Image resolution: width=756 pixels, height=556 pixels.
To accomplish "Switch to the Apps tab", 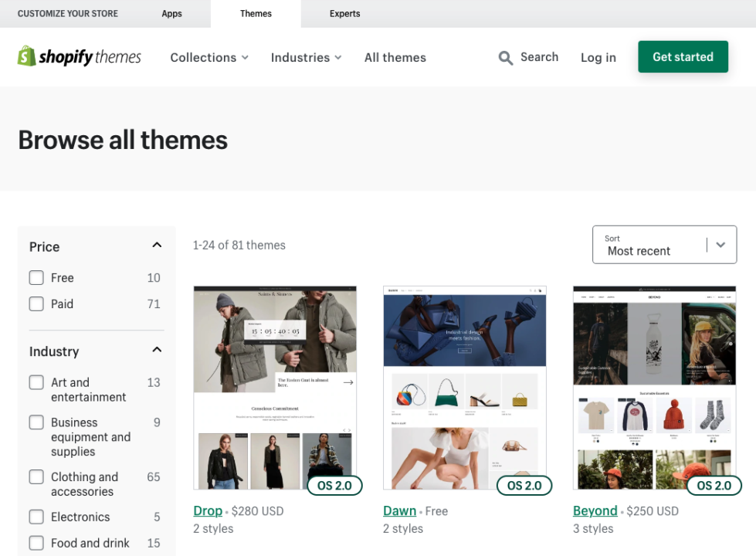I will 171,13.
